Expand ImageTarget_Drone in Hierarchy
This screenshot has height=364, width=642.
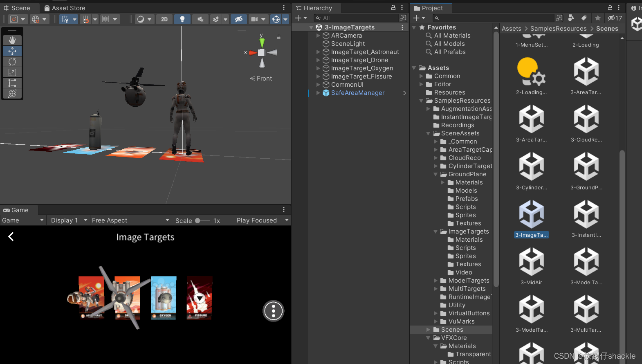click(318, 60)
